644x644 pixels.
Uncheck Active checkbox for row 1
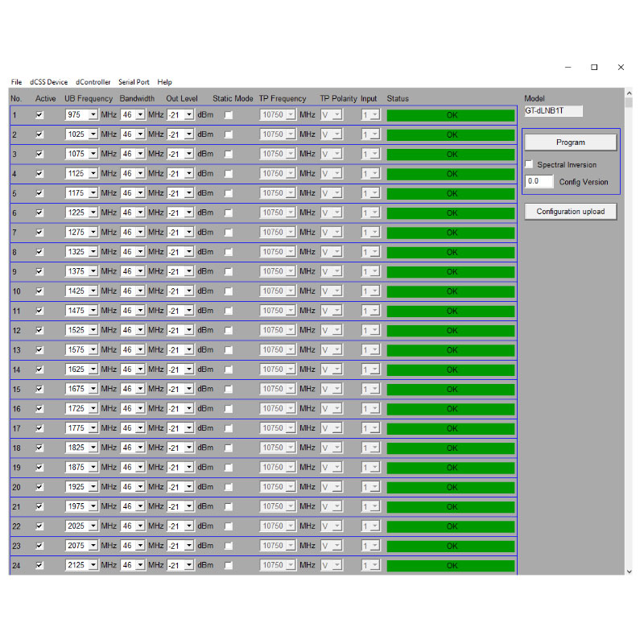(x=39, y=115)
